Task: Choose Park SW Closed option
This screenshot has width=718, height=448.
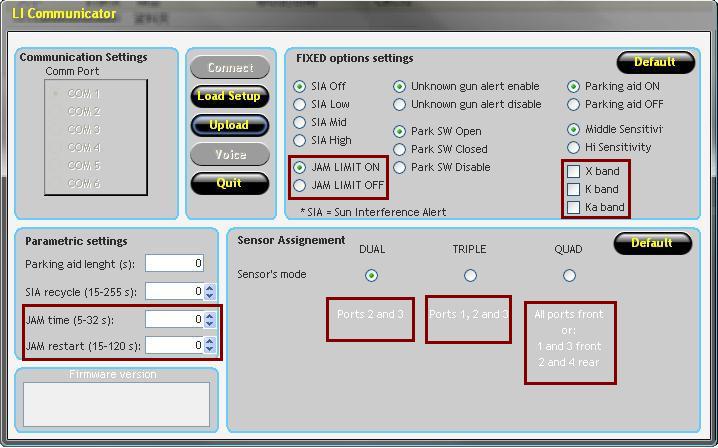Action: click(400, 150)
